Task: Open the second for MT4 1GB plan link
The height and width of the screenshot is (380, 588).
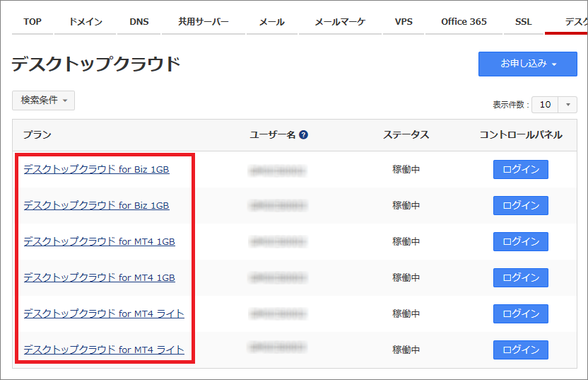Action: [100, 277]
